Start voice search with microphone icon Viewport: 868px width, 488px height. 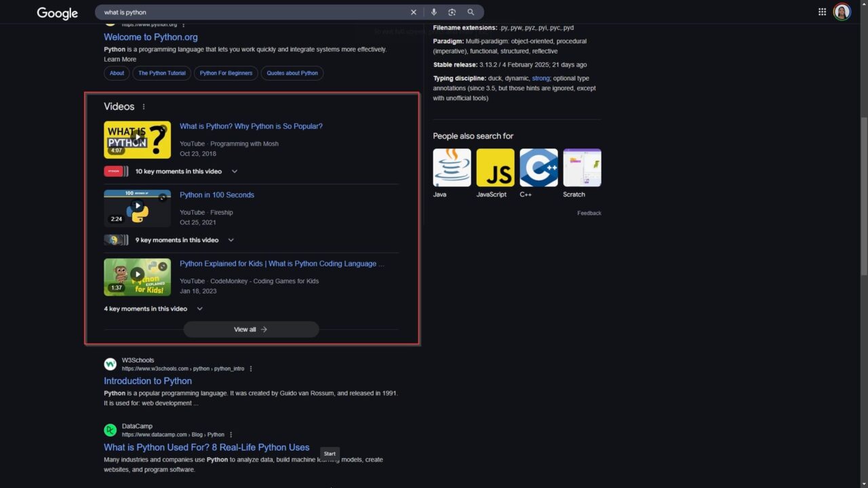[x=433, y=12]
